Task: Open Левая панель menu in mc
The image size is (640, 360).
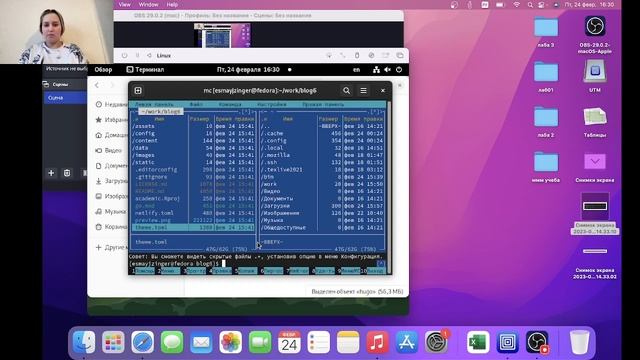Action: click(154, 104)
